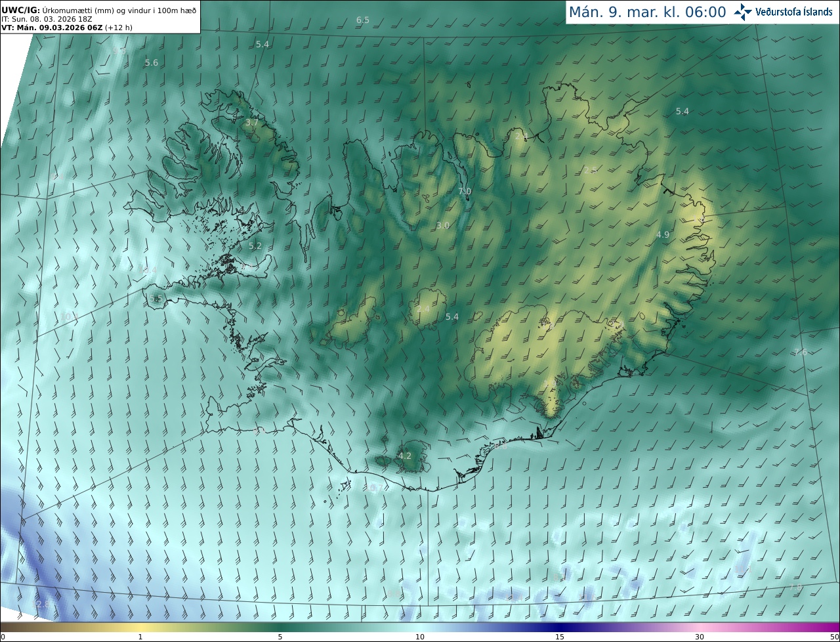Click the Veðurstofa Íslands logo emblem

743,12
